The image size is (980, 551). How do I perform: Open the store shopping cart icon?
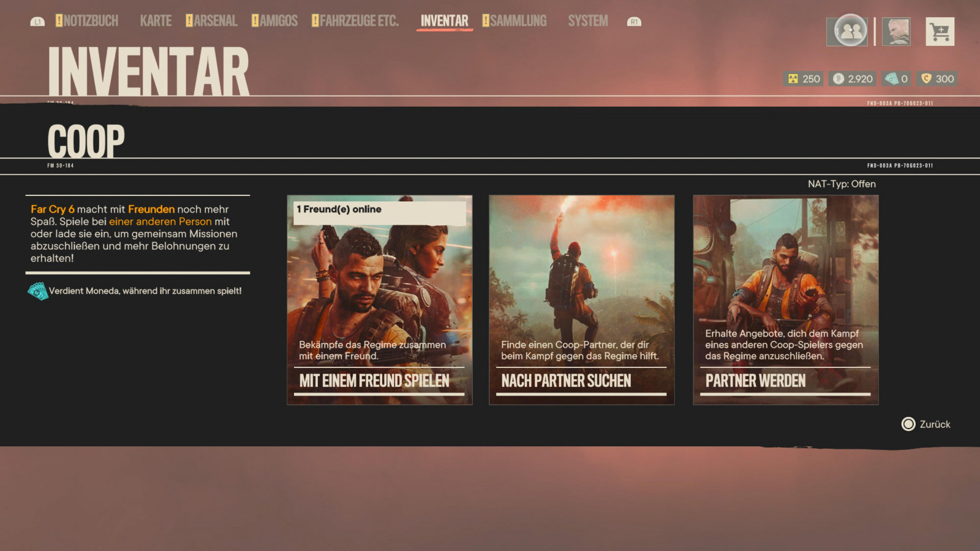[x=940, y=31]
